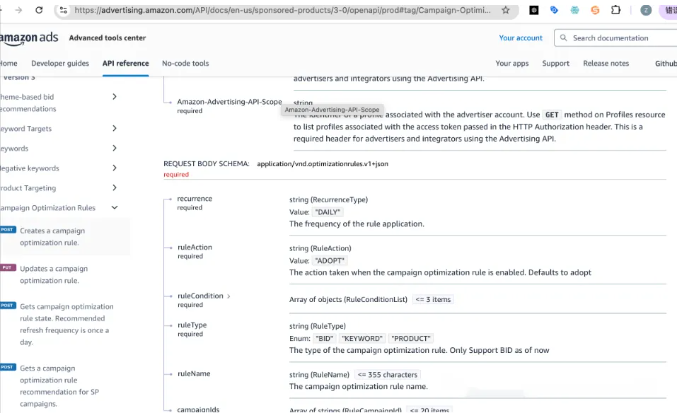Click REQUEST BODY SCHEMA heading
The height and width of the screenshot is (417, 677).
(206, 164)
